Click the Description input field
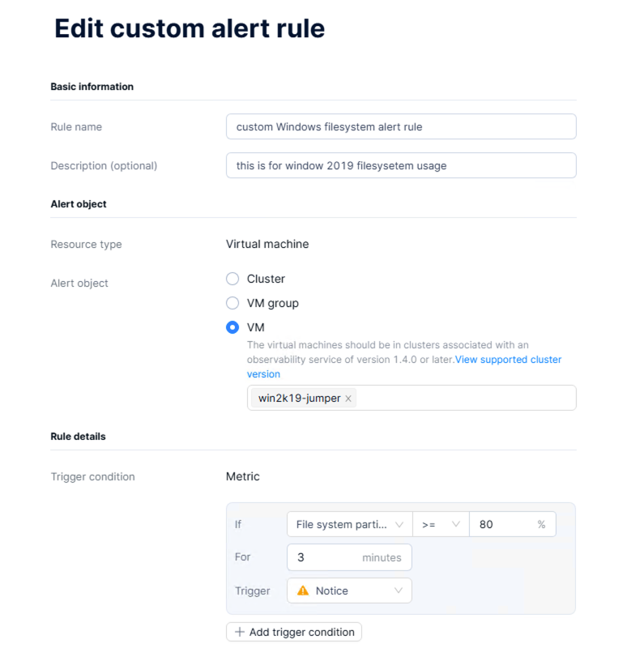Screen dimensions: 644x657 [x=402, y=165]
